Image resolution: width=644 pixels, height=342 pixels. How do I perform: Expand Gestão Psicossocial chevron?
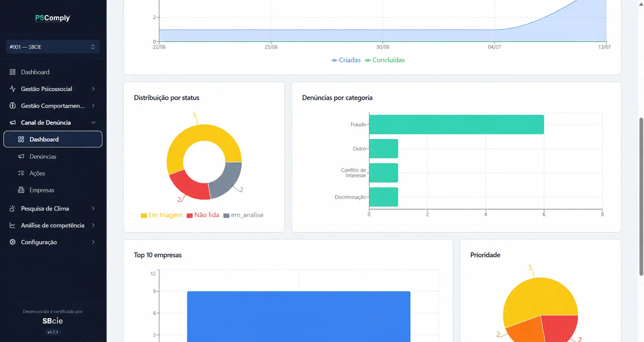click(93, 89)
